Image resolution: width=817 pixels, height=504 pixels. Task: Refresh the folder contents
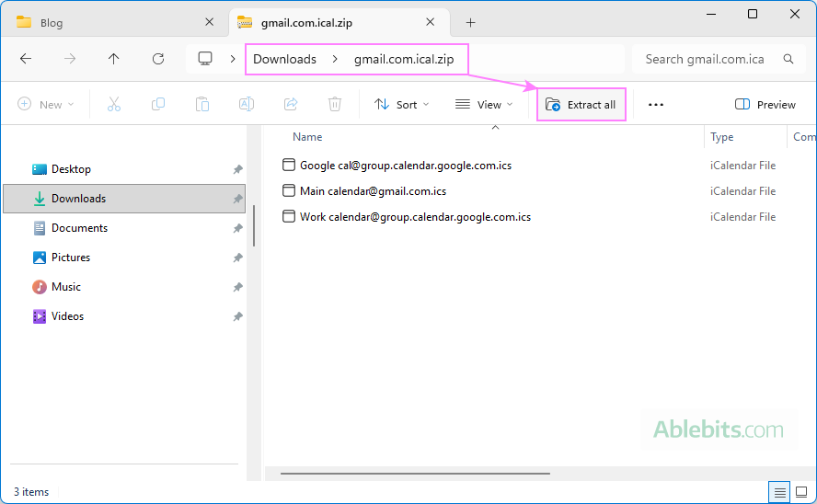point(158,59)
